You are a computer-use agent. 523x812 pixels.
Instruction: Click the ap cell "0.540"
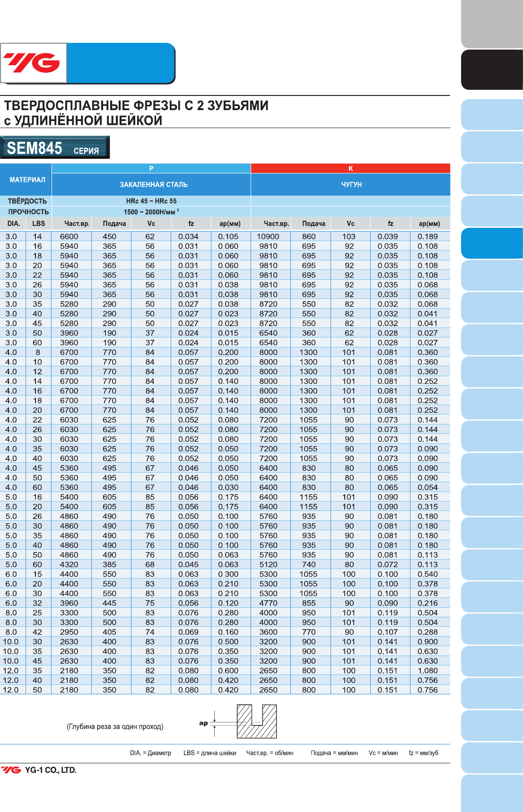[428, 574]
